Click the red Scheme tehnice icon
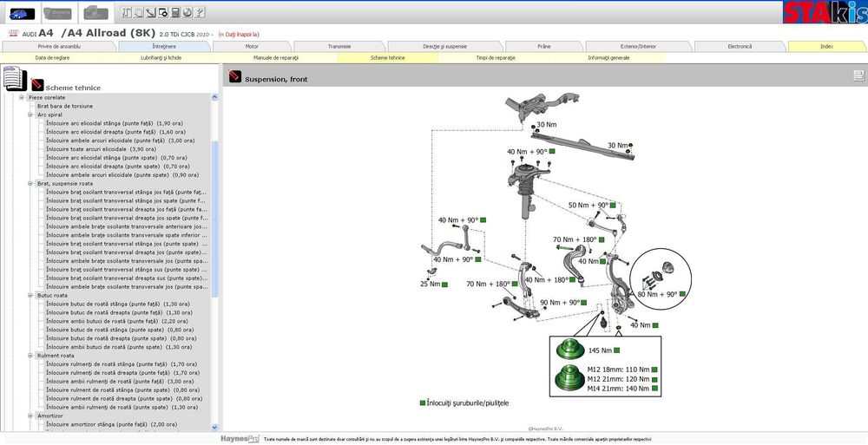 tap(37, 85)
